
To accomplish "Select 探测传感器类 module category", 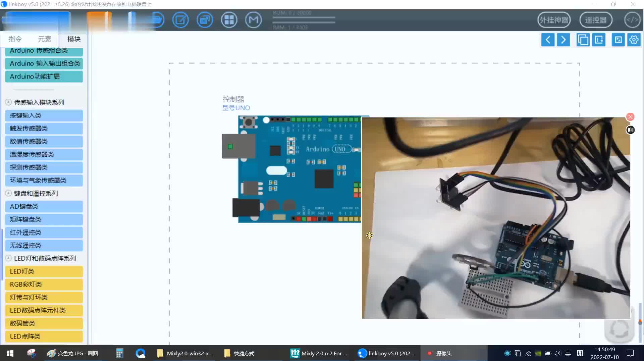I will [44, 167].
